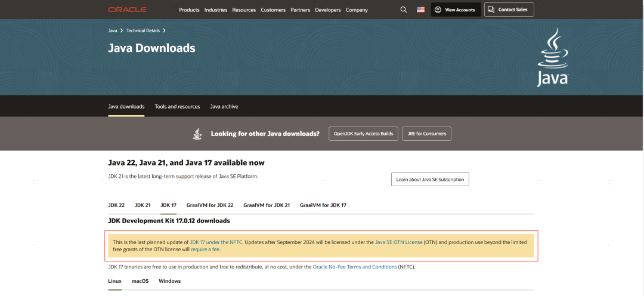The height and width of the screenshot is (296, 644).
Task: Click the small Java cup icon in banner
Action: coord(197,134)
